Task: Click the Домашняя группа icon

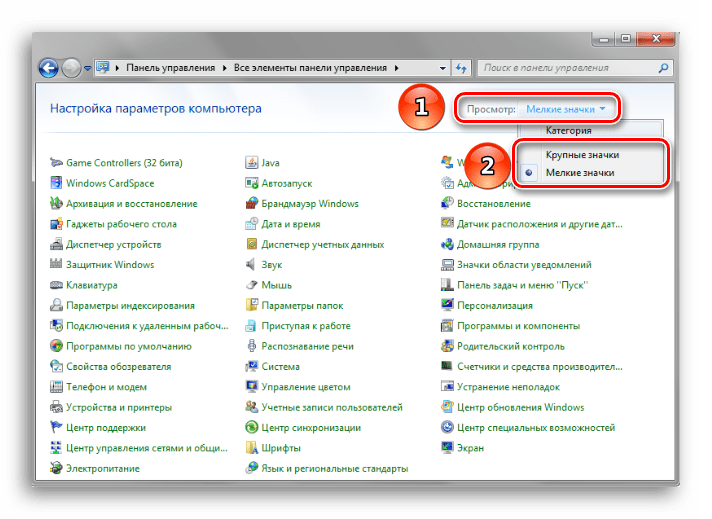Action: (447, 244)
